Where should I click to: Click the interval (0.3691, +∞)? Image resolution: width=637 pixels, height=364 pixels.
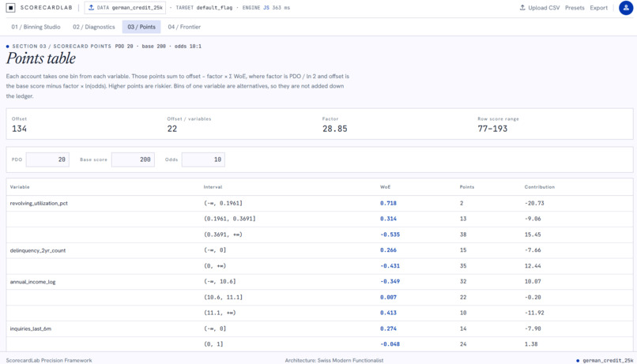tap(223, 235)
